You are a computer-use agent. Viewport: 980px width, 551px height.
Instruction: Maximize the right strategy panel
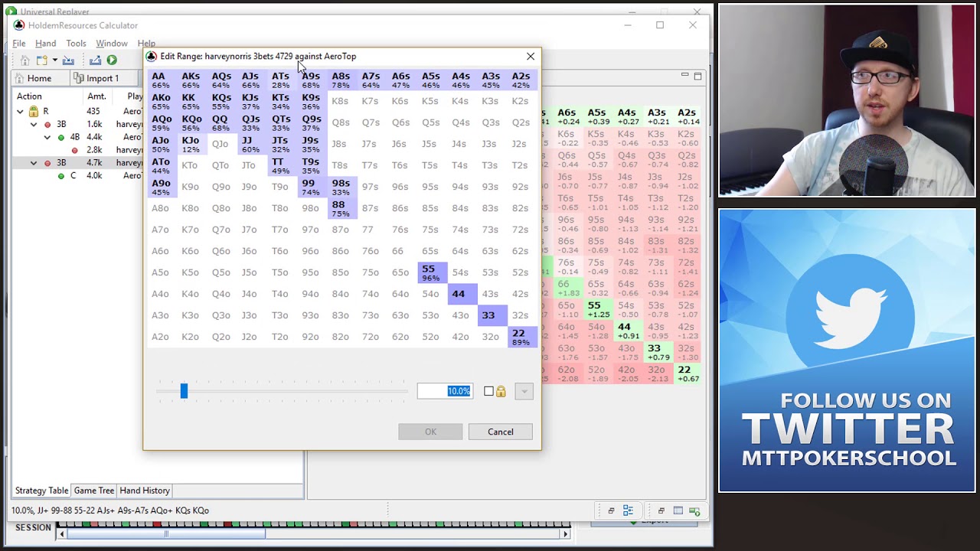(697, 76)
